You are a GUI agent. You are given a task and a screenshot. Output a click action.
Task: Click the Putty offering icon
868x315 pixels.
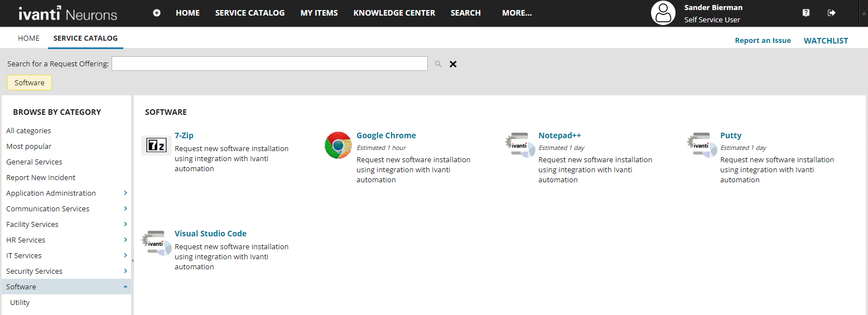click(702, 146)
